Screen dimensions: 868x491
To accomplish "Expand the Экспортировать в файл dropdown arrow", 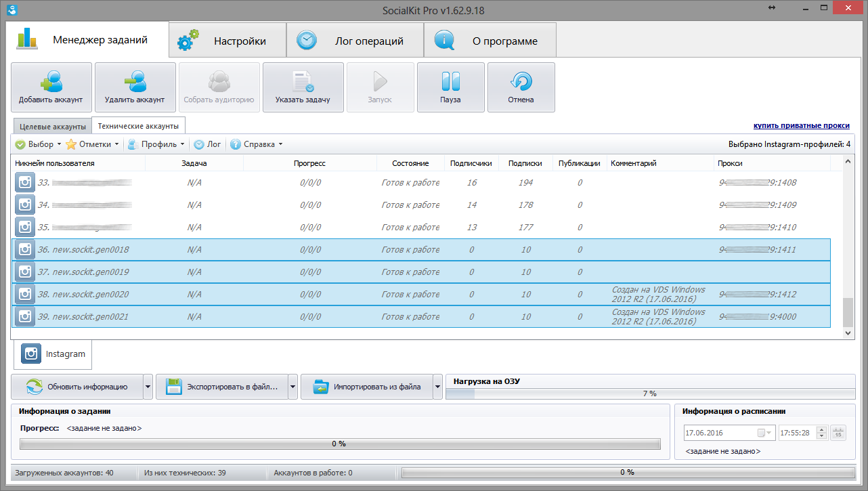I will [x=292, y=387].
